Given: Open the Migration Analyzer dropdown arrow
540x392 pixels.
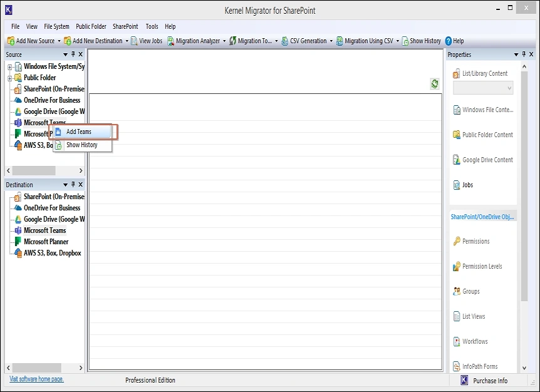Looking at the screenshot, I should (x=224, y=41).
